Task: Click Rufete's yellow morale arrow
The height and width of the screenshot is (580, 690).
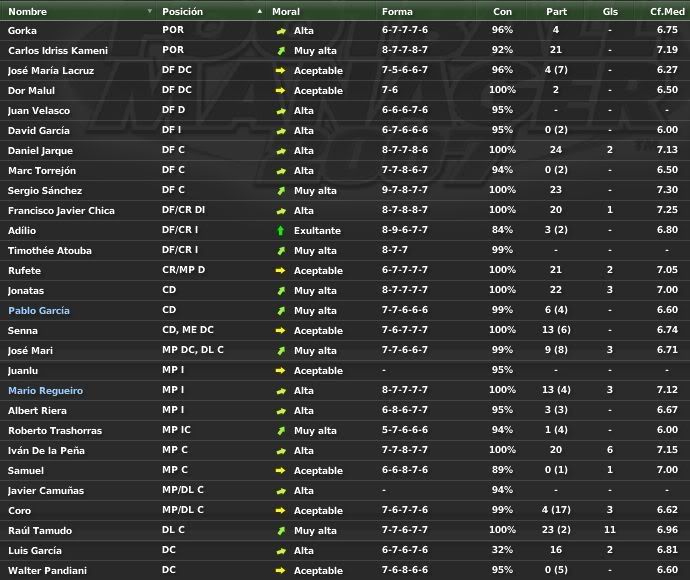Action: pyautogui.click(x=280, y=271)
